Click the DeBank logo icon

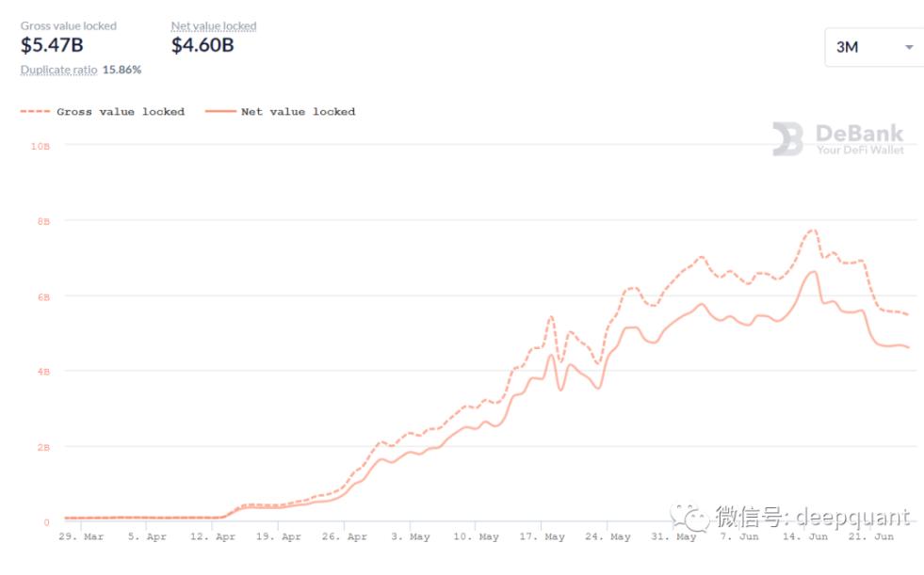[x=787, y=139]
